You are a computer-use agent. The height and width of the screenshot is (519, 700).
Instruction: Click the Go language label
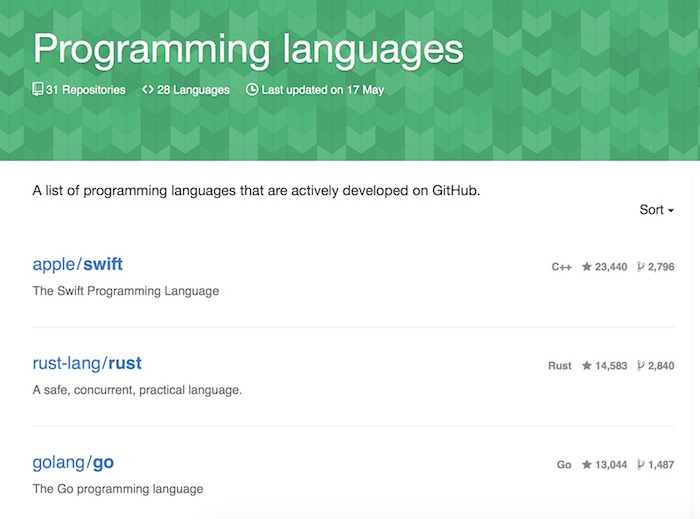pos(564,465)
